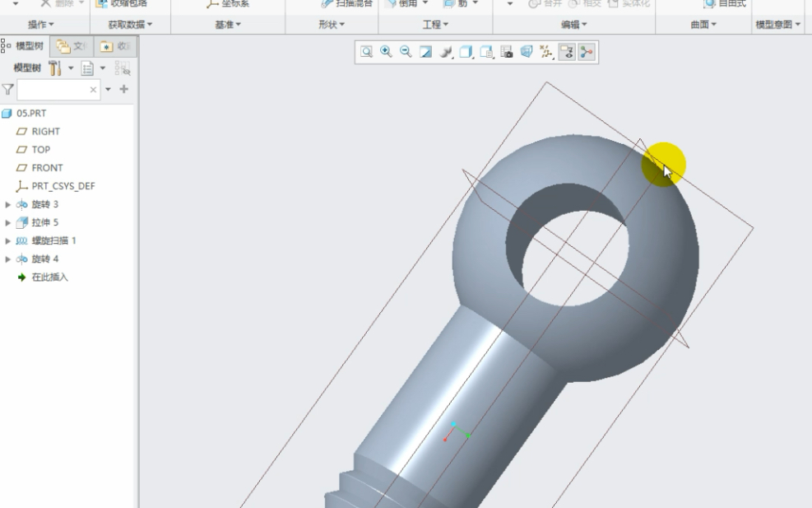Expand the 旋转 3 feature node
This screenshot has width=812, height=508.
pyautogui.click(x=8, y=204)
